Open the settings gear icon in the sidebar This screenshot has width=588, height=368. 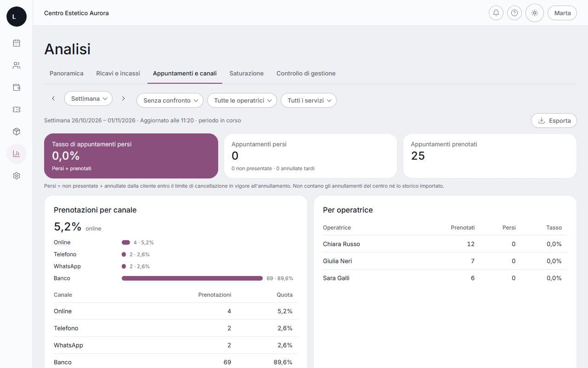(x=17, y=176)
